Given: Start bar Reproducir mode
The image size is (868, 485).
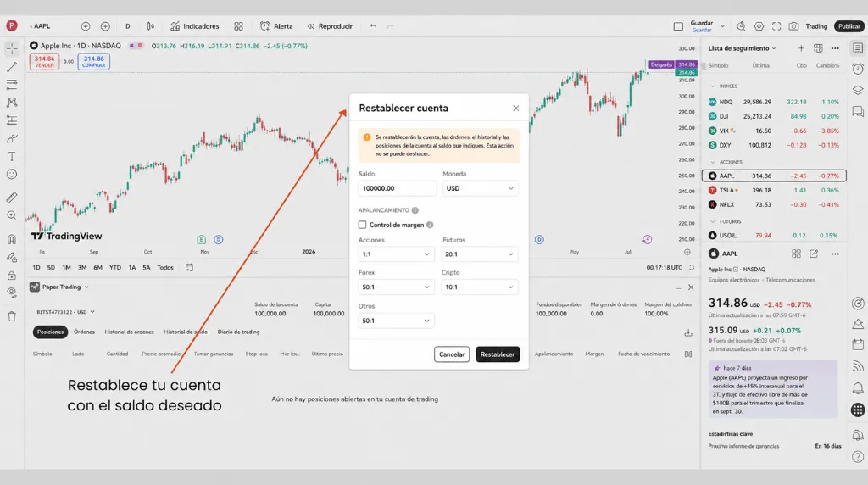Looking at the screenshot, I should pyautogui.click(x=330, y=26).
